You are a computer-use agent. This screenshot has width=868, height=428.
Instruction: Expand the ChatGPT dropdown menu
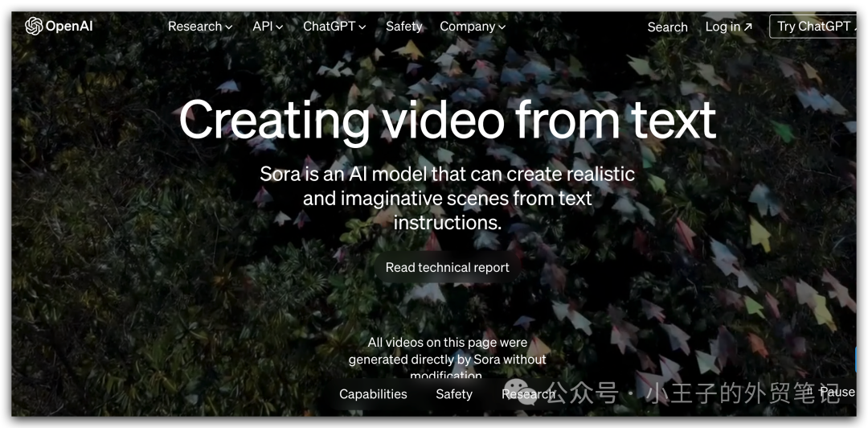334,27
